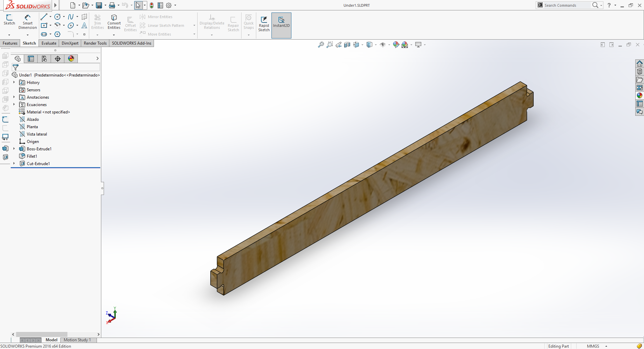
Task: Open the Render Tools tab
Action: point(95,43)
